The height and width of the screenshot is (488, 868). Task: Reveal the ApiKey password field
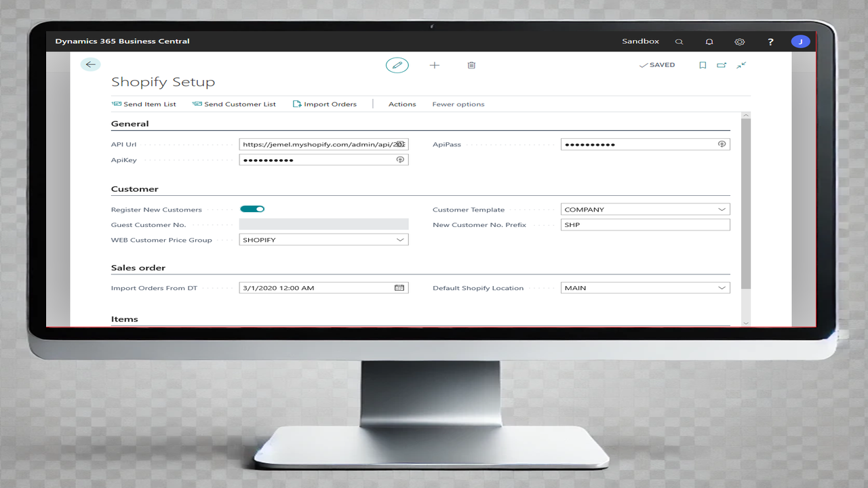(400, 159)
